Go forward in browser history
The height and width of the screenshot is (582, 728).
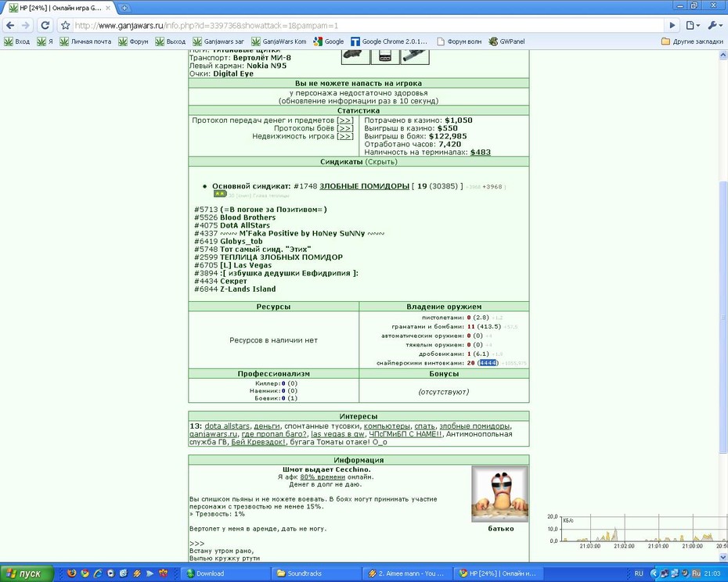point(26,26)
